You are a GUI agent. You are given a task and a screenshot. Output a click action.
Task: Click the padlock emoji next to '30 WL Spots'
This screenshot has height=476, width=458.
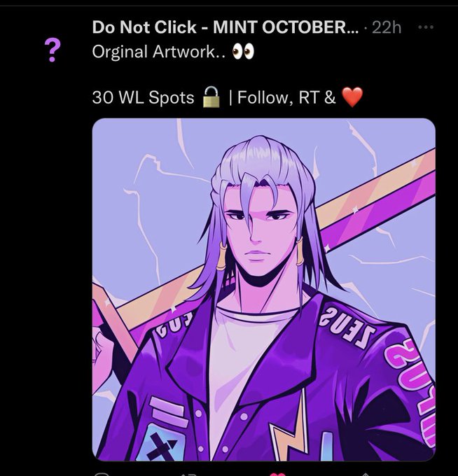[x=211, y=97]
